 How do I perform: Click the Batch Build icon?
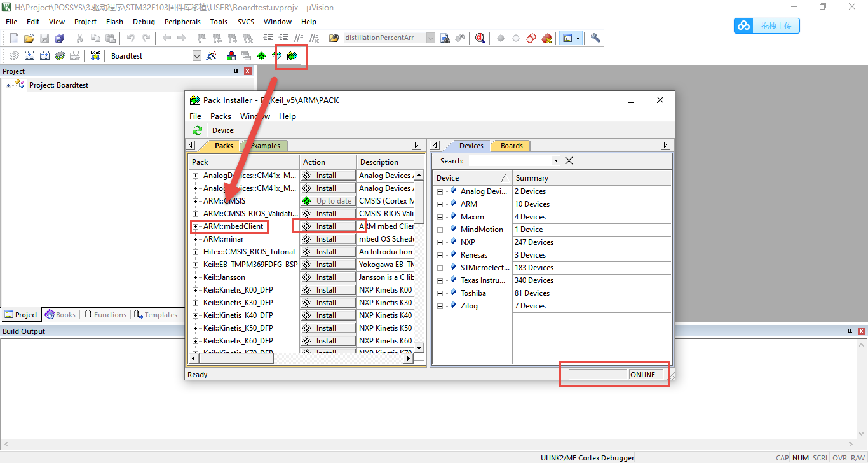coord(60,56)
